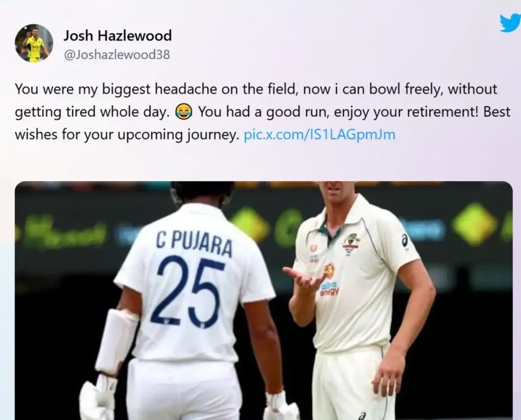Screen dimensions: 521x420
Task: Click the Twitter bird logo
Action: click(510, 23)
